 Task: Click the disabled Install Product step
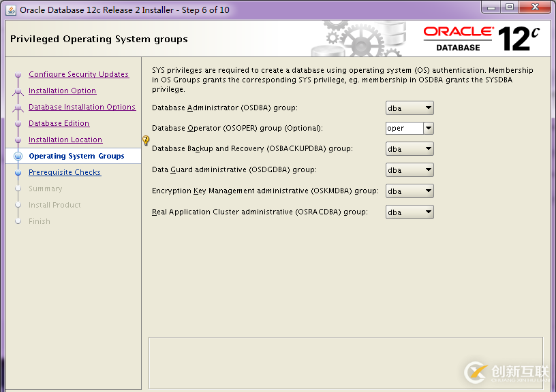coord(55,205)
